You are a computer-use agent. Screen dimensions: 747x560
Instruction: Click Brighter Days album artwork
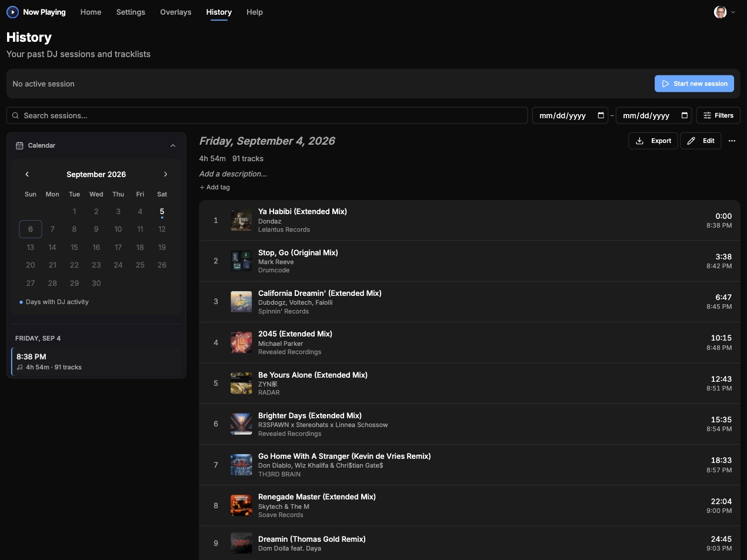pos(241,424)
